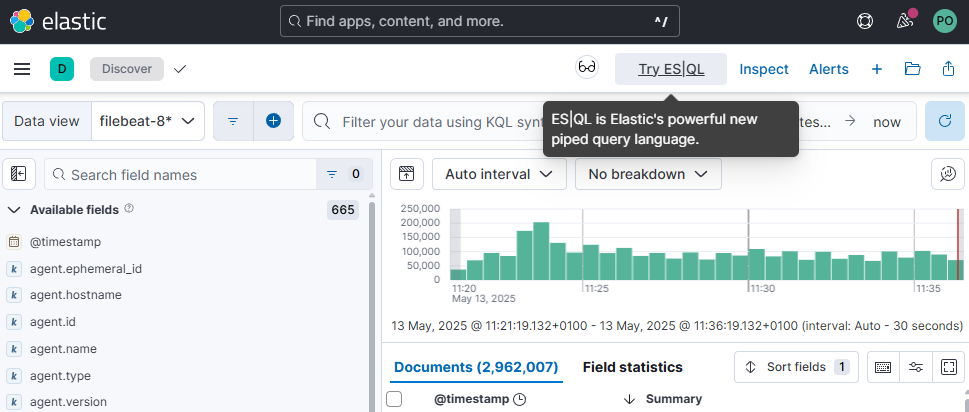Click the 'now' end time in date picker
Image resolution: width=969 pixels, height=412 pixels.
[x=887, y=122]
